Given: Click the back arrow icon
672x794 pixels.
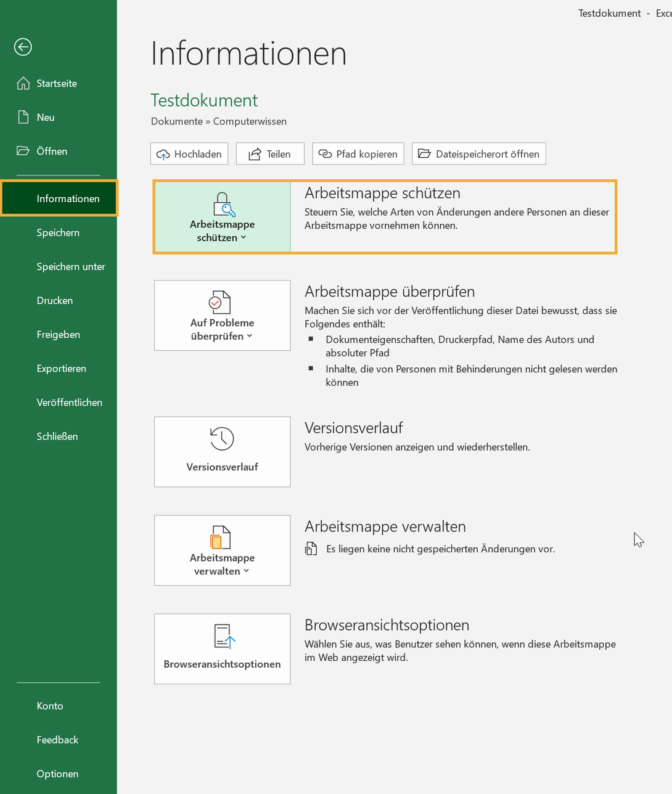Looking at the screenshot, I should pyautogui.click(x=23, y=46).
